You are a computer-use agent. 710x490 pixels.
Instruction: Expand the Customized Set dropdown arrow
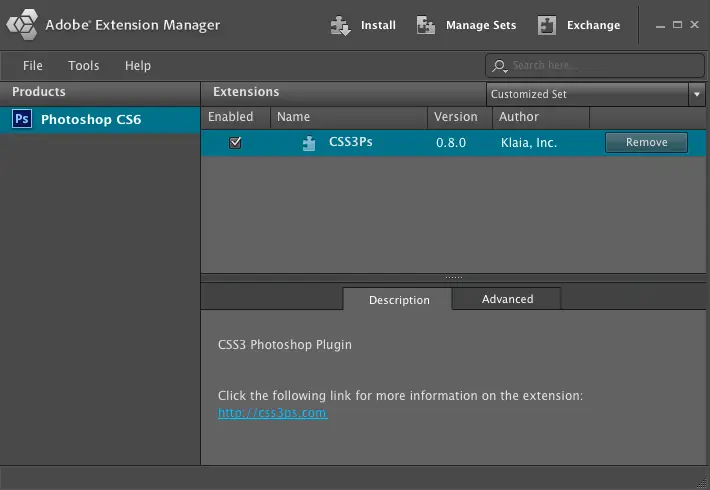point(696,94)
